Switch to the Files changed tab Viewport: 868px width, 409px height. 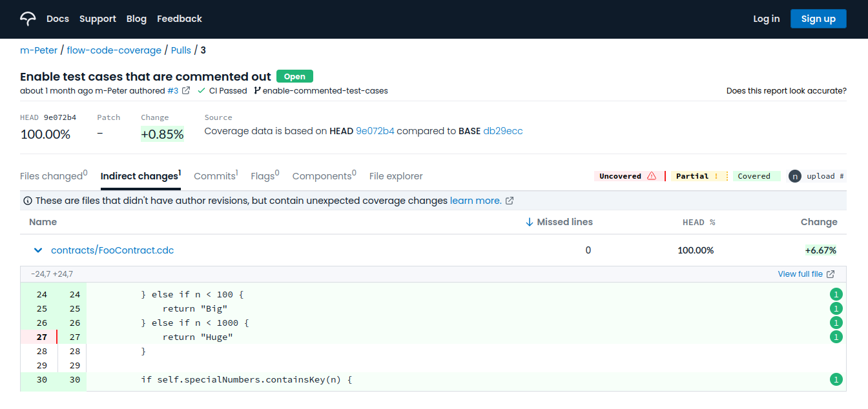[51, 175]
